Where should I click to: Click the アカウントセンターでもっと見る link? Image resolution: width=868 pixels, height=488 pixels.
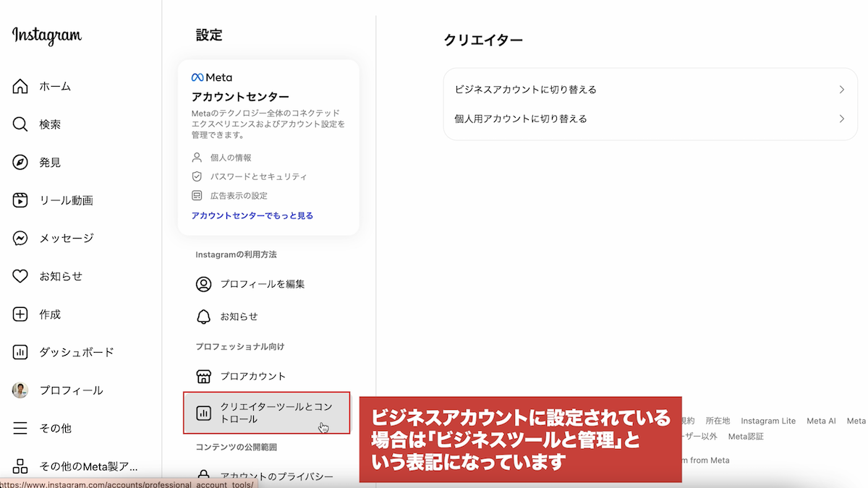tap(252, 215)
